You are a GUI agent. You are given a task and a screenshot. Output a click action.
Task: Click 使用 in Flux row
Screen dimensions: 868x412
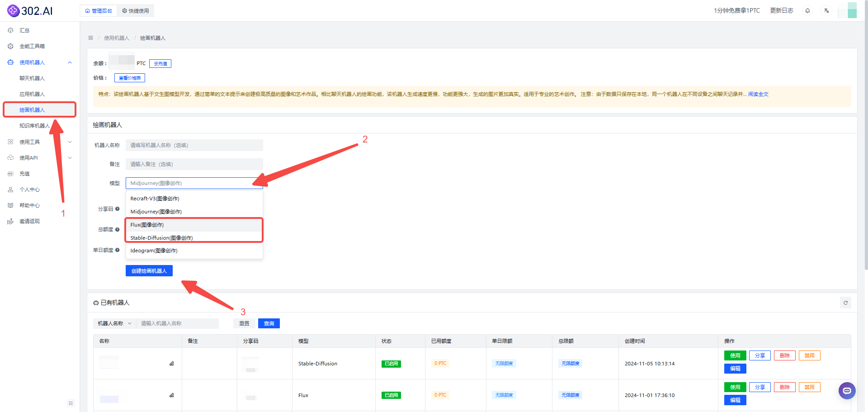coord(735,387)
